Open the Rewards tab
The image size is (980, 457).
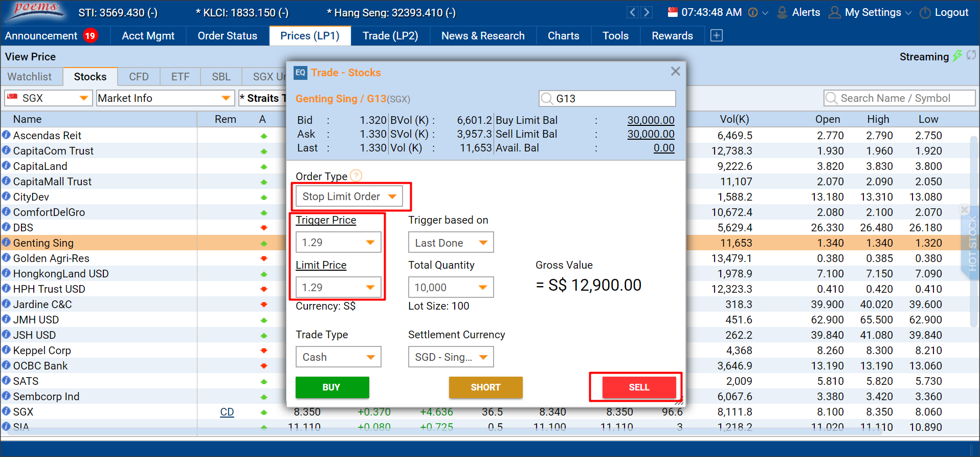[672, 36]
